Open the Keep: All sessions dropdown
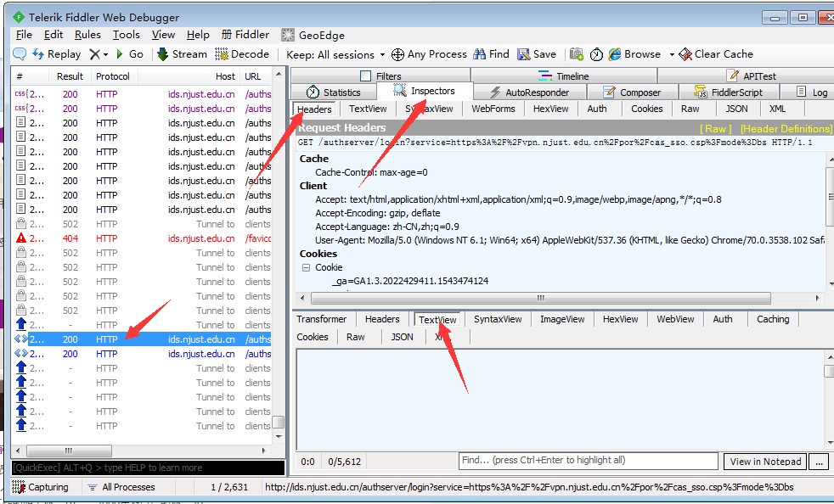The image size is (834, 504). click(335, 54)
